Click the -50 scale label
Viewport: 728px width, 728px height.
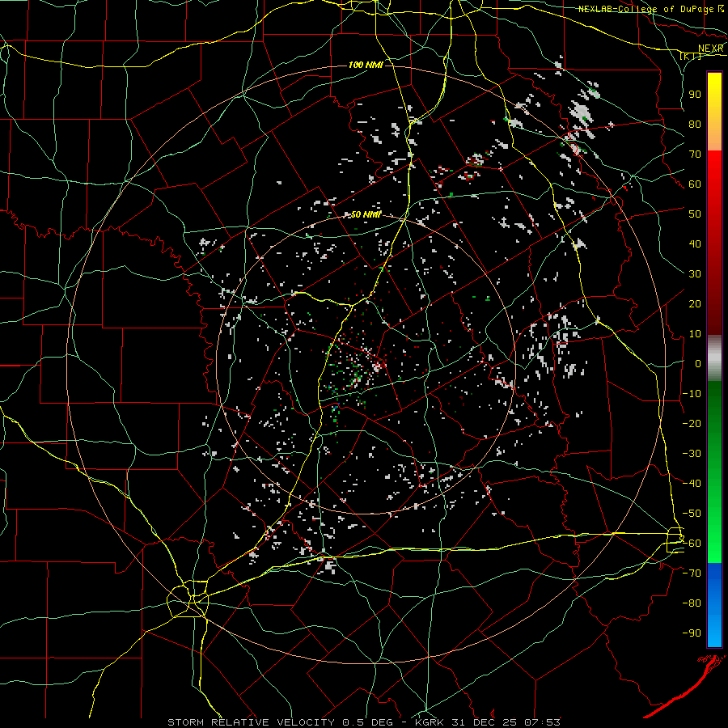point(692,514)
